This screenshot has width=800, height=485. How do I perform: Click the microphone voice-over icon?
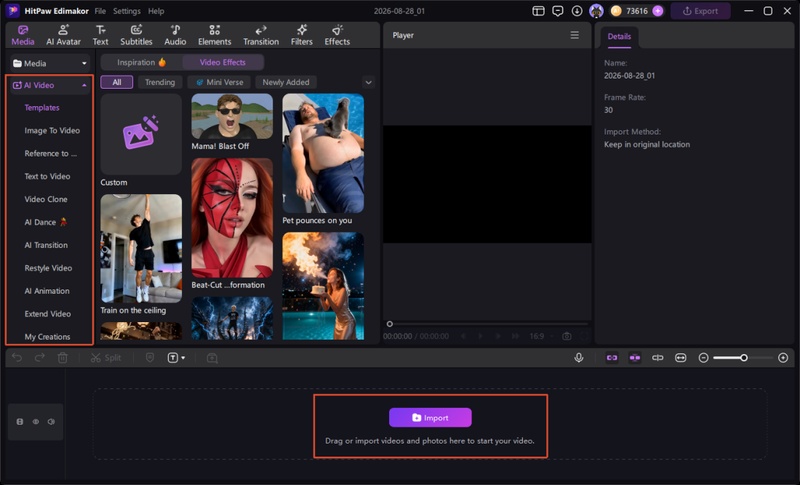pos(579,358)
